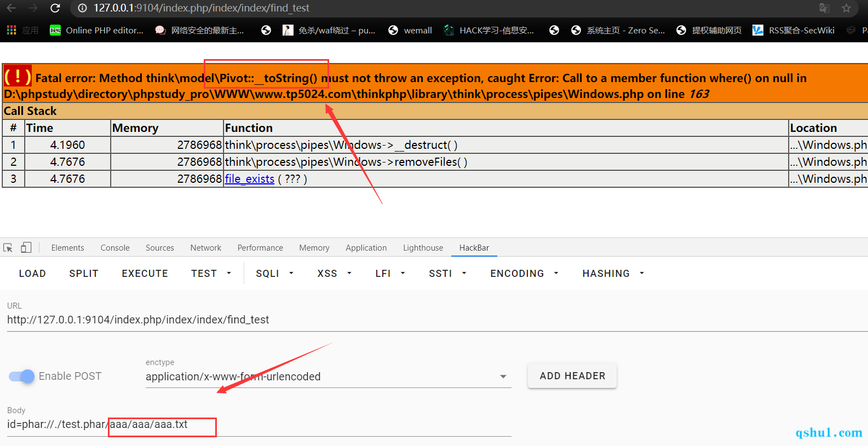Open the site information icon in the address bar
The width and height of the screenshot is (868, 446).
click(x=82, y=8)
